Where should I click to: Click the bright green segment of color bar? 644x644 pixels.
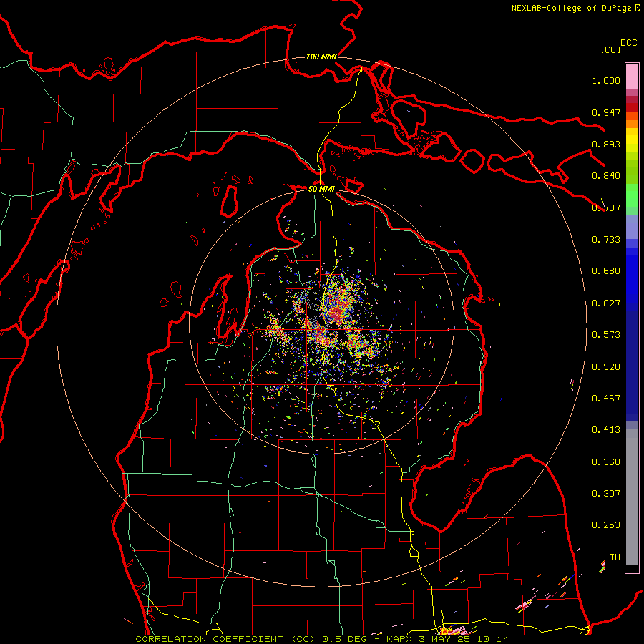[x=632, y=195]
